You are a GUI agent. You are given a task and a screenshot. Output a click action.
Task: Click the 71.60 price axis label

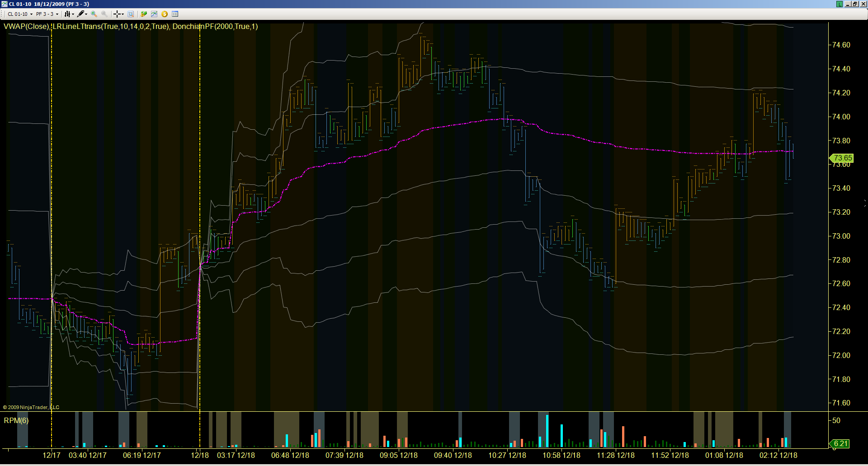pyautogui.click(x=841, y=403)
